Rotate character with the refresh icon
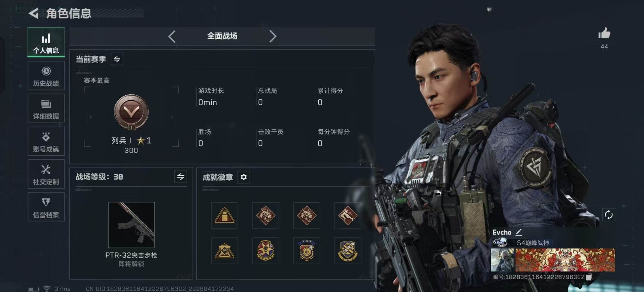 [608, 215]
